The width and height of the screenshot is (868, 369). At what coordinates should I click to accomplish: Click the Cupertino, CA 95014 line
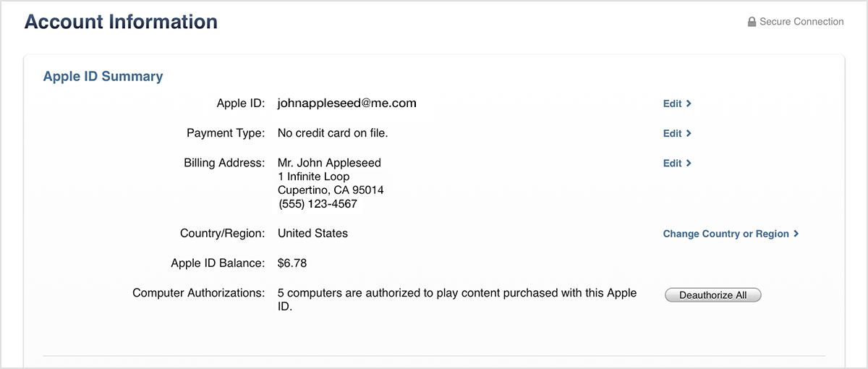[x=331, y=190]
